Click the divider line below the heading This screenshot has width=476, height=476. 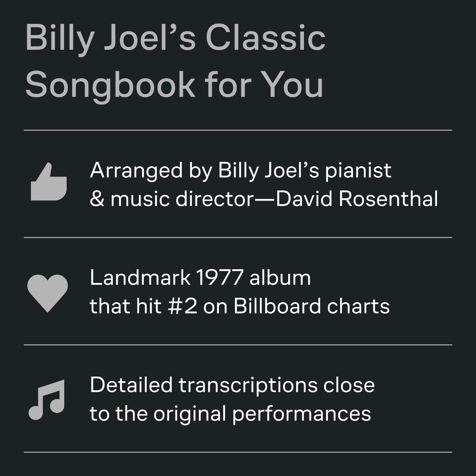click(x=238, y=130)
